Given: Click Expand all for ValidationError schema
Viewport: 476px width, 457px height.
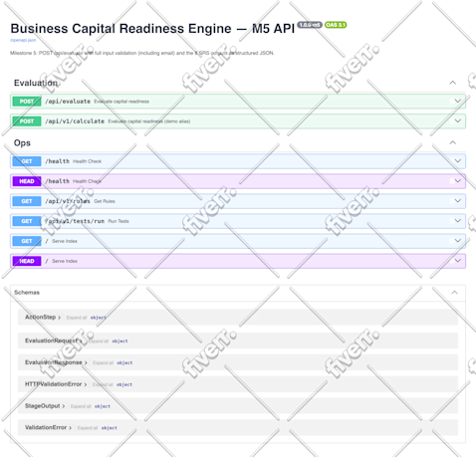Looking at the screenshot, I should click(x=88, y=428).
